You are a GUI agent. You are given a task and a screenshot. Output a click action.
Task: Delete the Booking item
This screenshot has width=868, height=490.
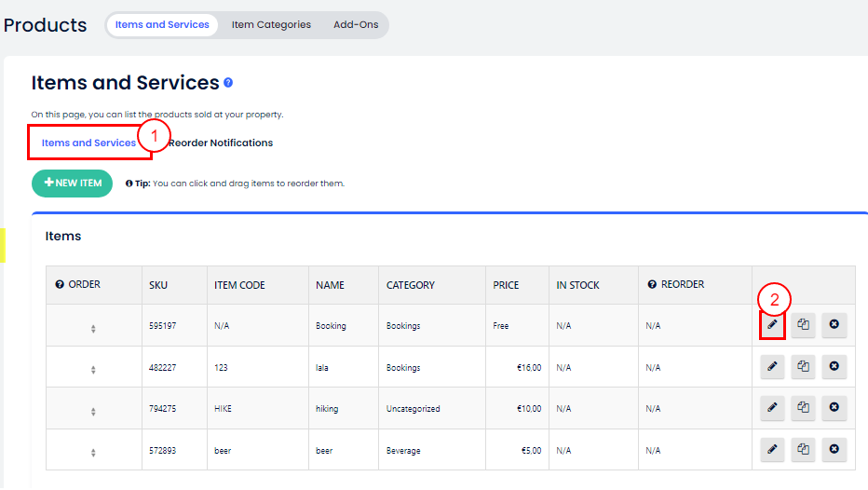[x=834, y=325]
